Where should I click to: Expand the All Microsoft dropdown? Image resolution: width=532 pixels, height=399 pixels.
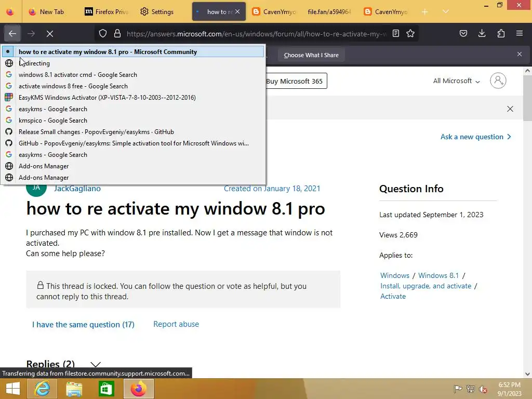coord(456,81)
